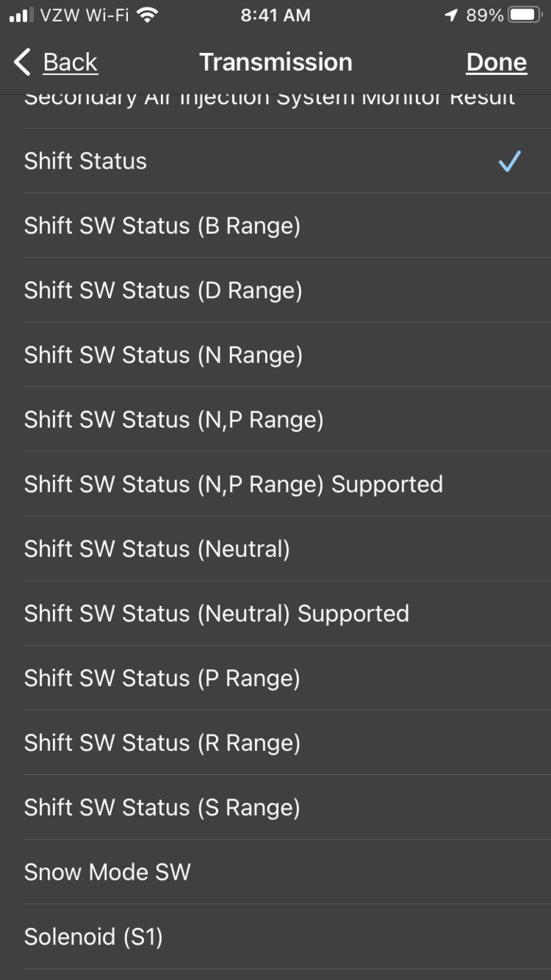Select Shift SW Status (R Range)
Viewport: 551px width, 980px height.
coord(275,742)
